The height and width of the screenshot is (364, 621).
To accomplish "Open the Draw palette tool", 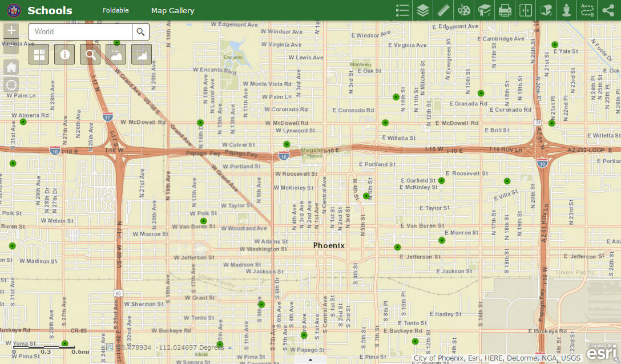I will [x=464, y=10].
